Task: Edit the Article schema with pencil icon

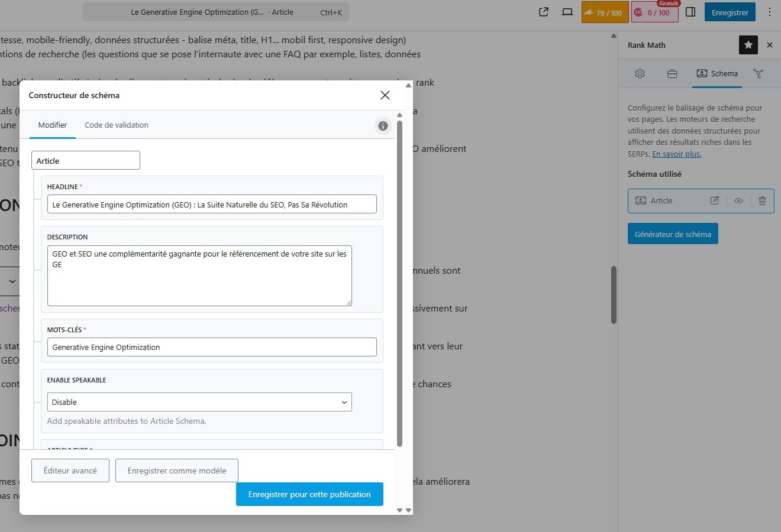Action: point(715,201)
